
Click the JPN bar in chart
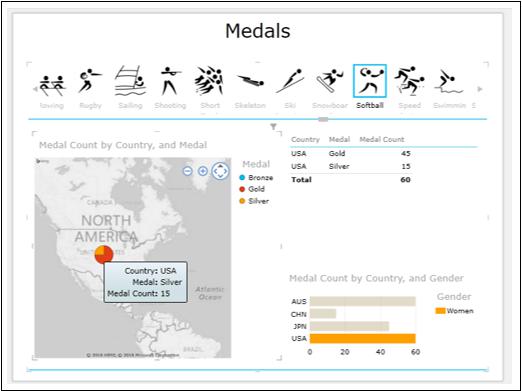tap(349, 326)
